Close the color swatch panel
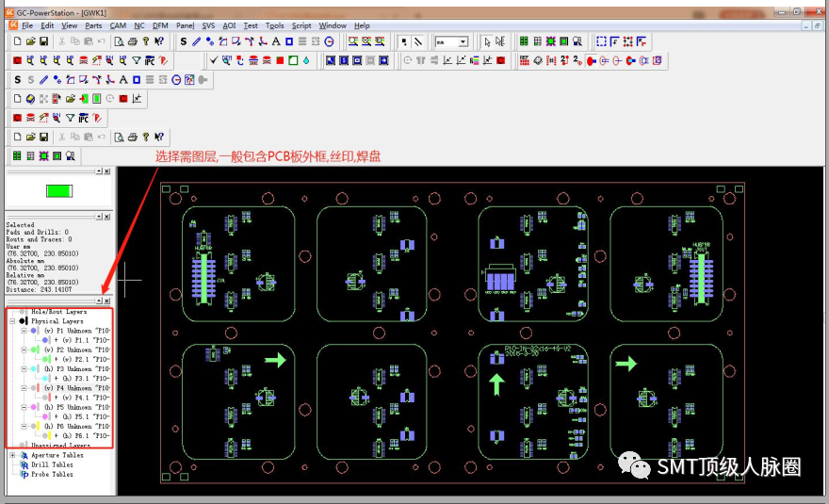Screen dimensions: 829x504 click(106, 171)
